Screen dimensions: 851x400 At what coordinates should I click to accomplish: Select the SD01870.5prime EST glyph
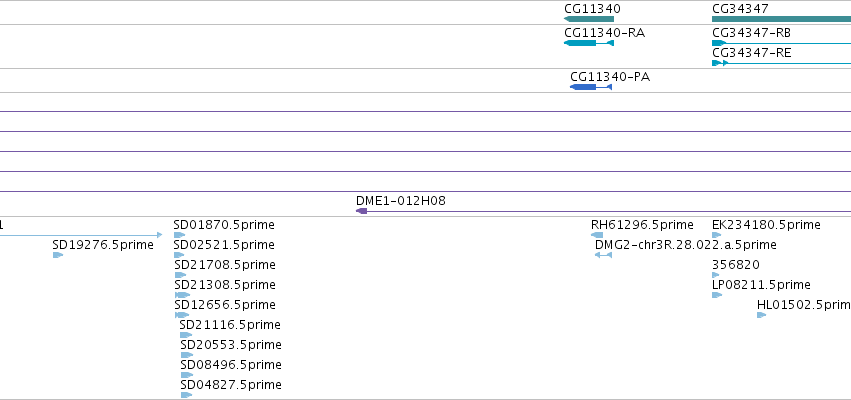pos(180,235)
